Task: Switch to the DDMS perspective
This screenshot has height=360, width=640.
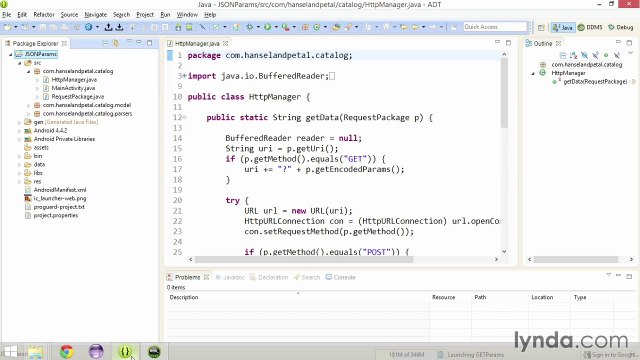Action: [x=590, y=27]
